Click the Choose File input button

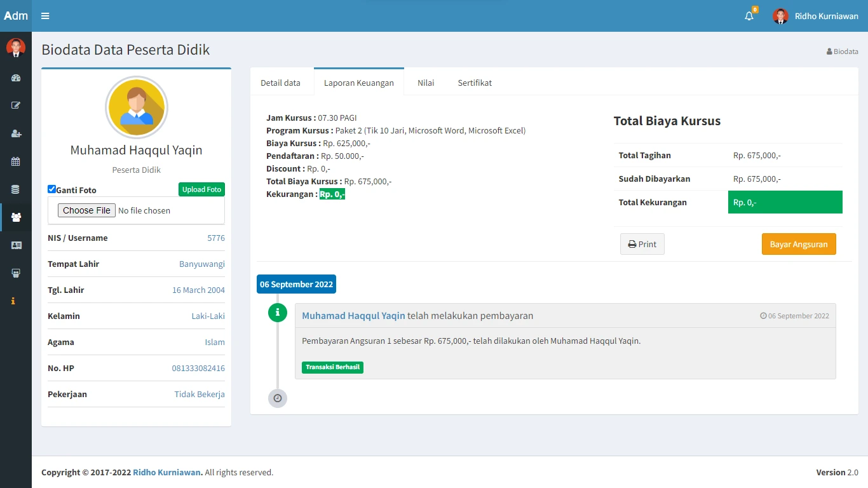click(86, 210)
